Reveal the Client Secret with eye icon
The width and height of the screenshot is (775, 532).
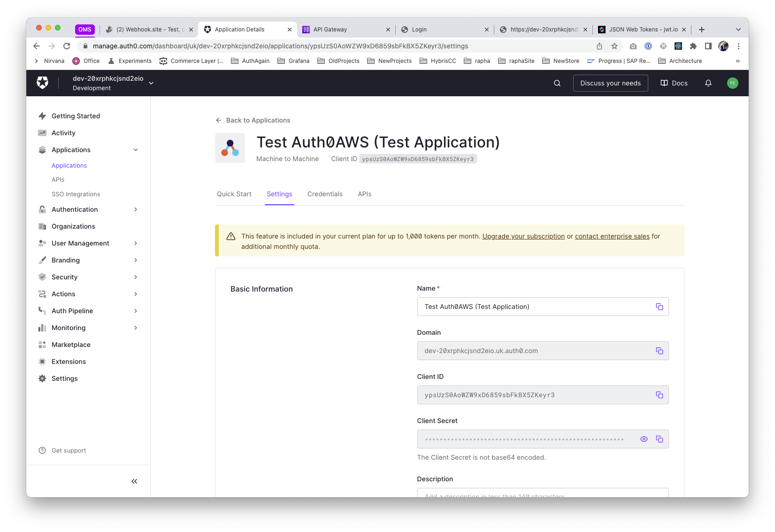tap(644, 439)
